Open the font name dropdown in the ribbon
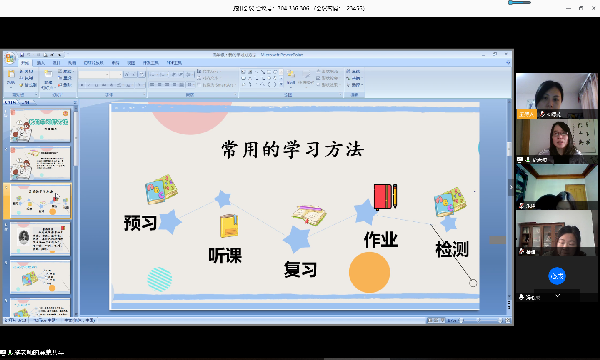The height and width of the screenshot is (360, 600). coord(94,74)
